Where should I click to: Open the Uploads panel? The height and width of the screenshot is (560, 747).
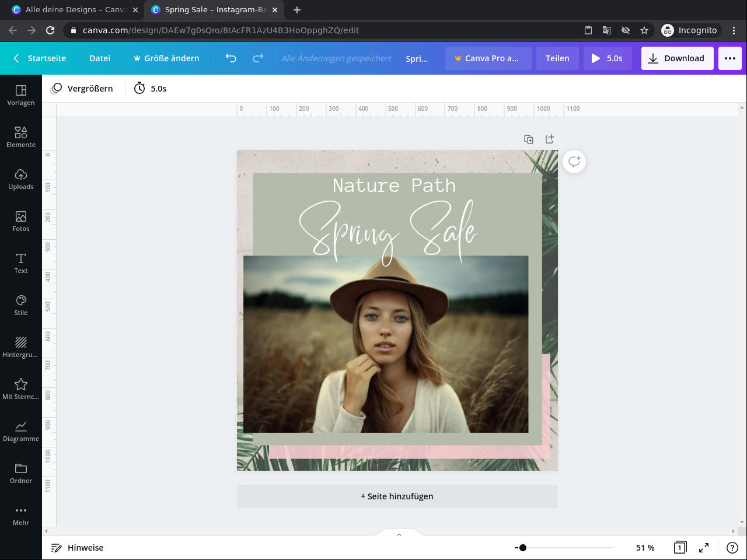click(x=21, y=179)
